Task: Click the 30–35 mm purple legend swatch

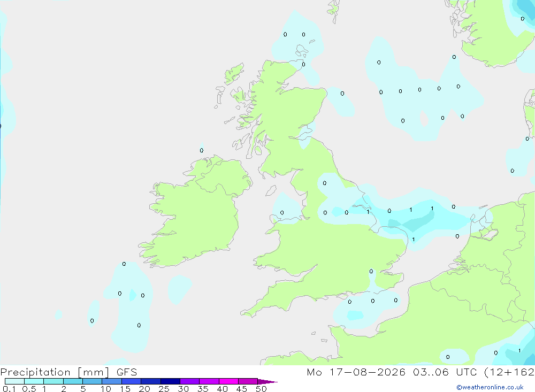Action: tap(189, 381)
